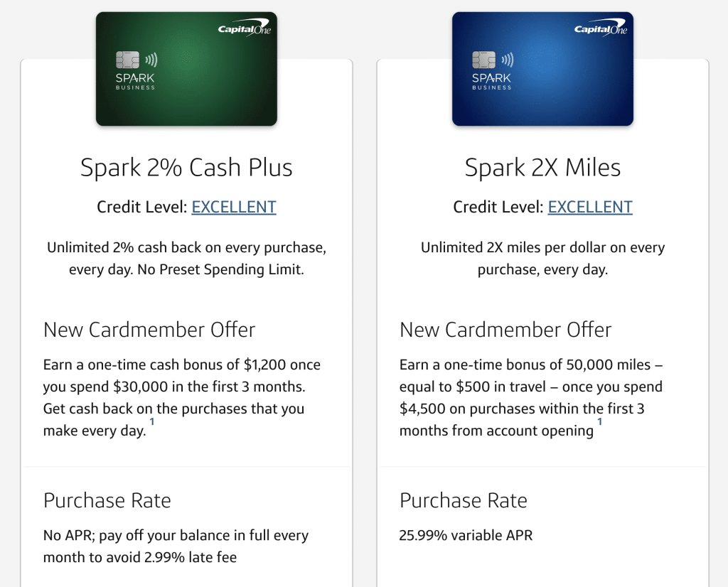Click the New Cardmember Offer header on the left card
The height and width of the screenshot is (587, 728).
coord(150,329)
